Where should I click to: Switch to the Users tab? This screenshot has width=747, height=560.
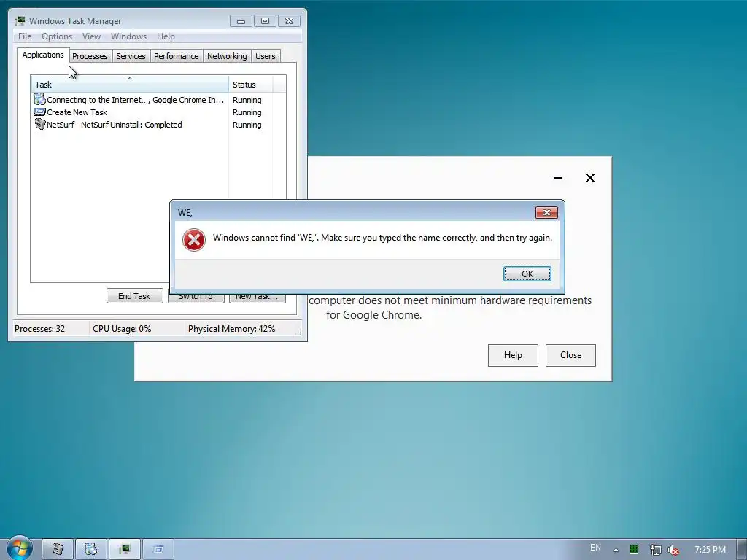(x=266, y=56)
